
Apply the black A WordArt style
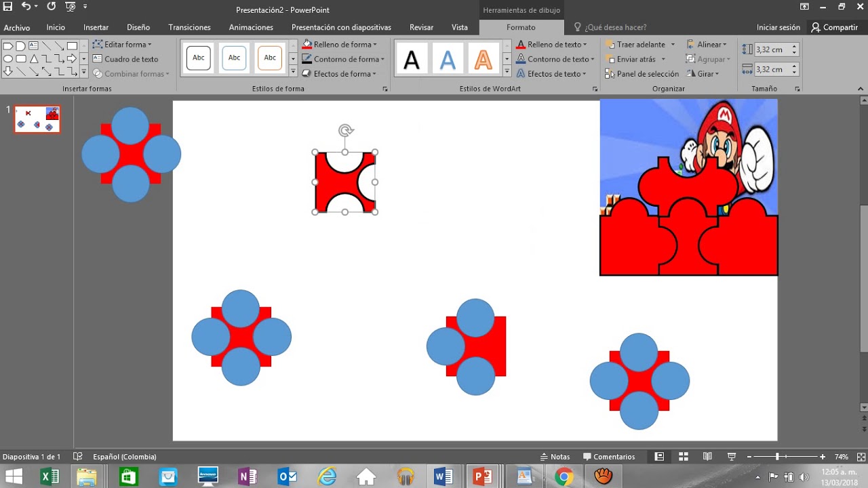(412, 60)
